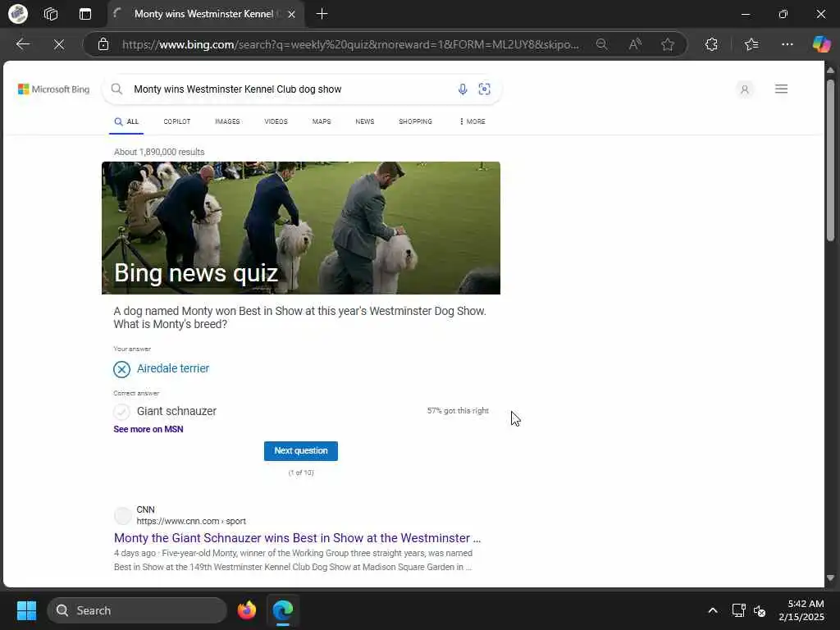Search using an image (visual search)
Viewport: 840px width, 630px height.
pos(484,89)
